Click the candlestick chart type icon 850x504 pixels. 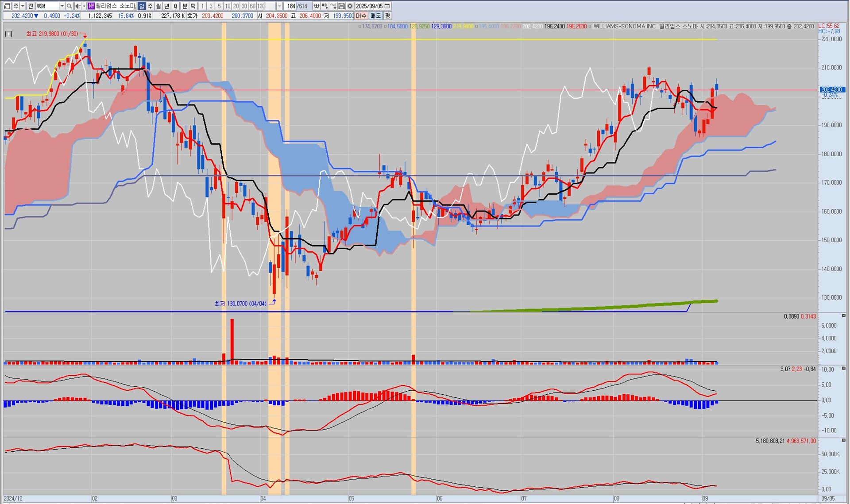pos(325,6)
